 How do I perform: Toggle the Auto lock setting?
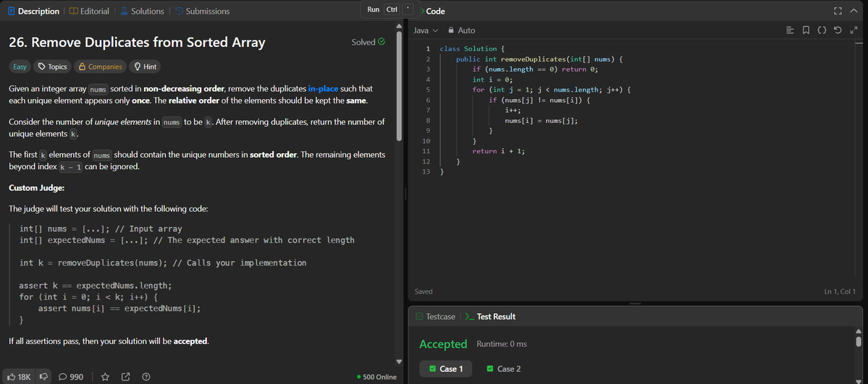(x=462, y=30)
